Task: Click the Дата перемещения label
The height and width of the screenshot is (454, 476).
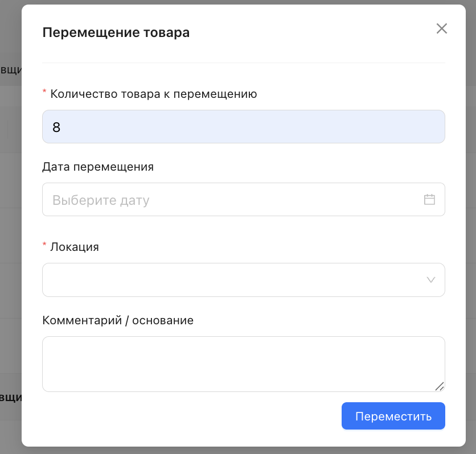Action: tap(98, 167)
